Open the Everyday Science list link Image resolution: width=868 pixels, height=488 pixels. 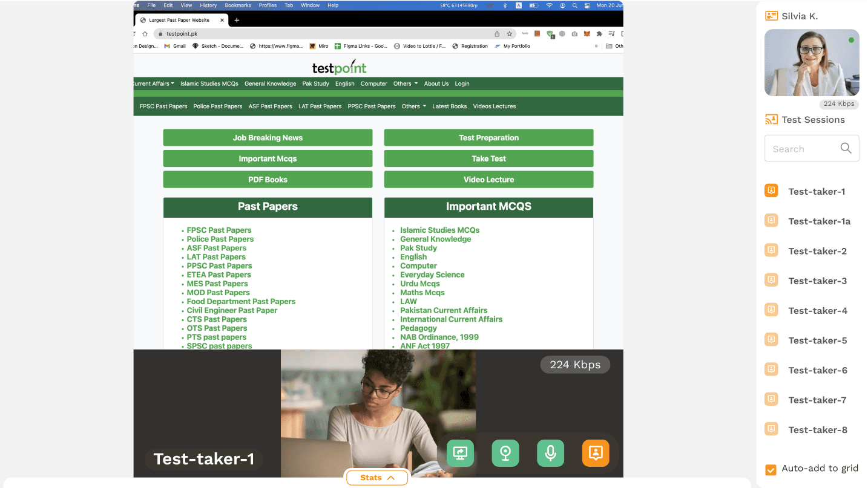tap(432, 275)
